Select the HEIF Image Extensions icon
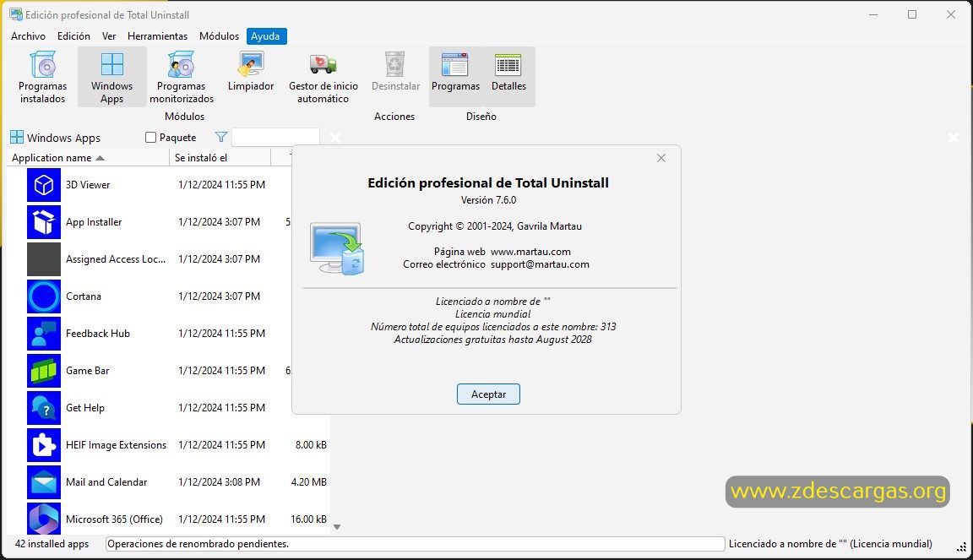 coord(43,445)
